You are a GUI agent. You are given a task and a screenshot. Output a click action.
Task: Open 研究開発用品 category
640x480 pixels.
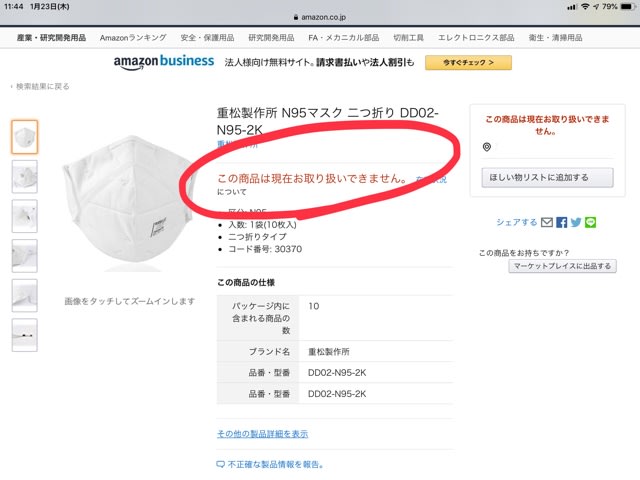[271, 38]
